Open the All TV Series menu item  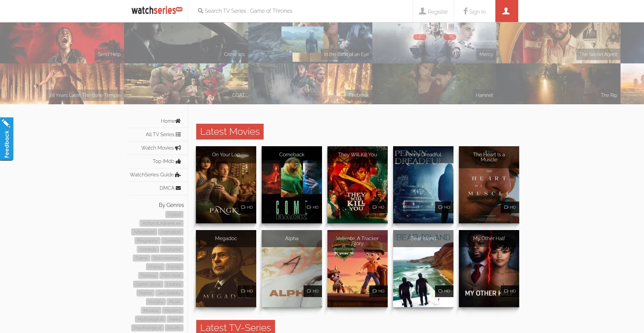(157, 134)
